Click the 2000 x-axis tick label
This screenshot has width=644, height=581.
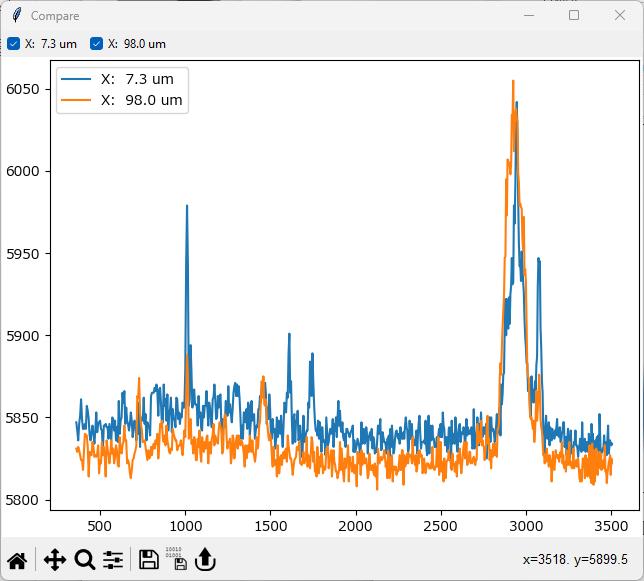tap(356, 526)
